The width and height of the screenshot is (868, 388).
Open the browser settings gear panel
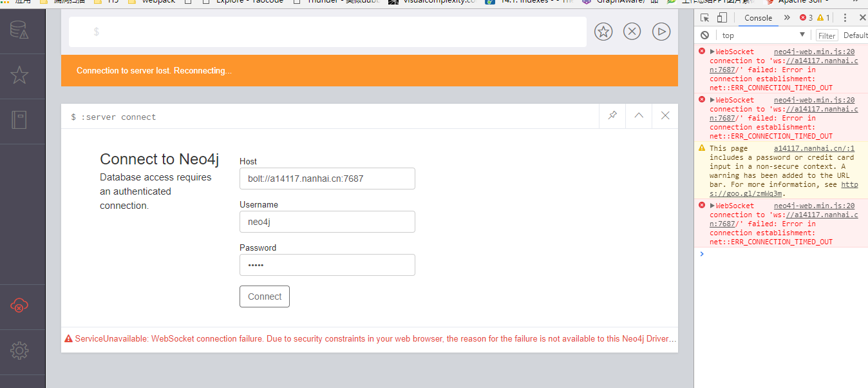click(x=19, y=351)
